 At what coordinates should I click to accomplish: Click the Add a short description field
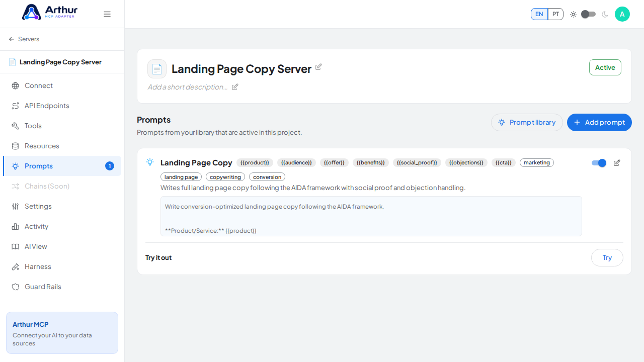point(187,87)
